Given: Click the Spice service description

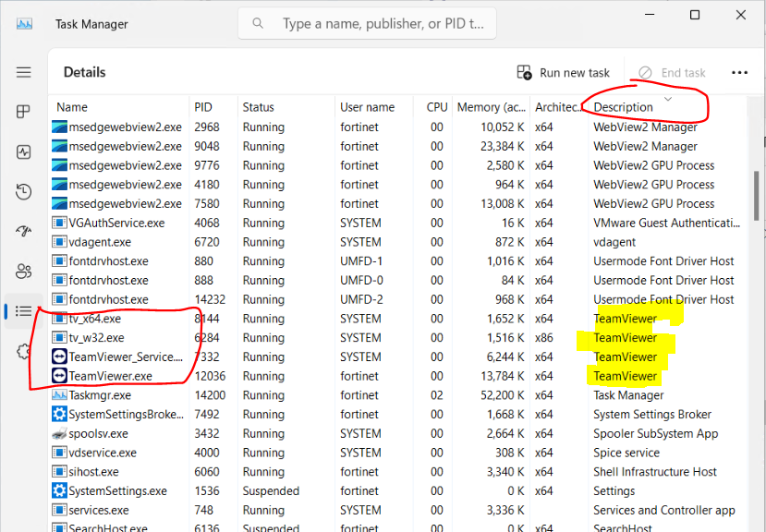Looking at the screenshot, I should click(x=626, y=453).
